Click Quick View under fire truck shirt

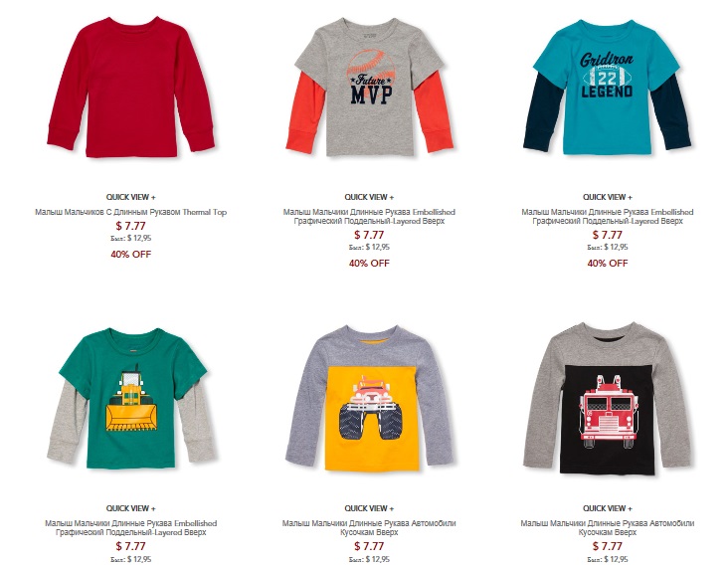click(608, 508)
